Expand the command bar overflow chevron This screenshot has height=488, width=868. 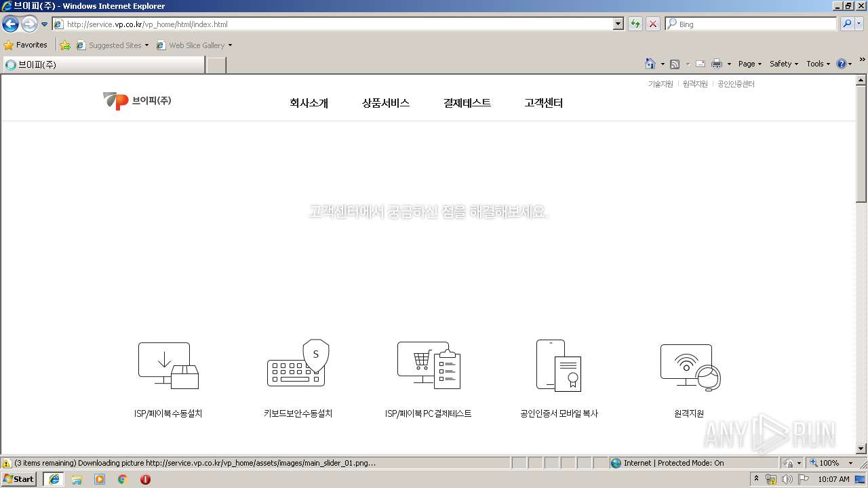(863, 60)
